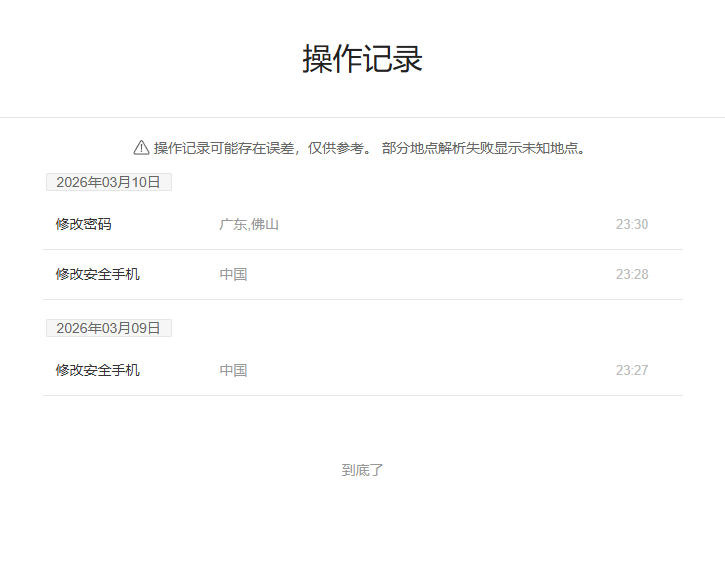725x574 pixels.
Task: Select the 操作记录 page title
Action: pos(362,59)
